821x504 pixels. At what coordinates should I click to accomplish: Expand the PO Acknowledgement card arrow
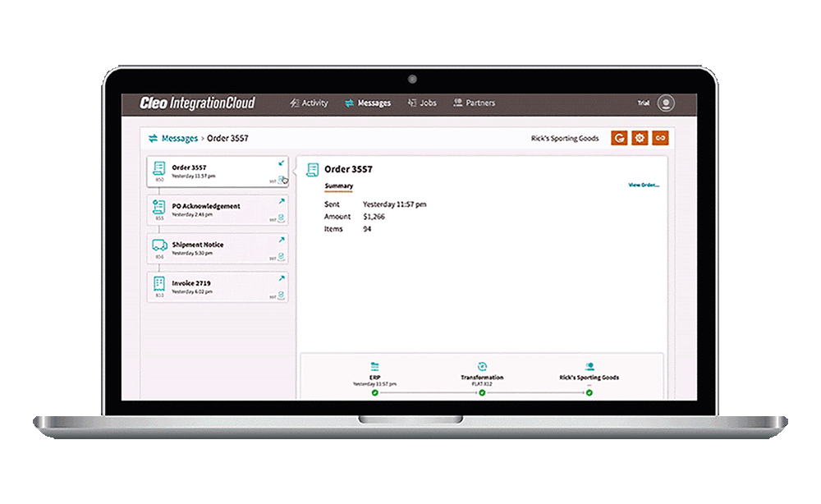(282, 201)
